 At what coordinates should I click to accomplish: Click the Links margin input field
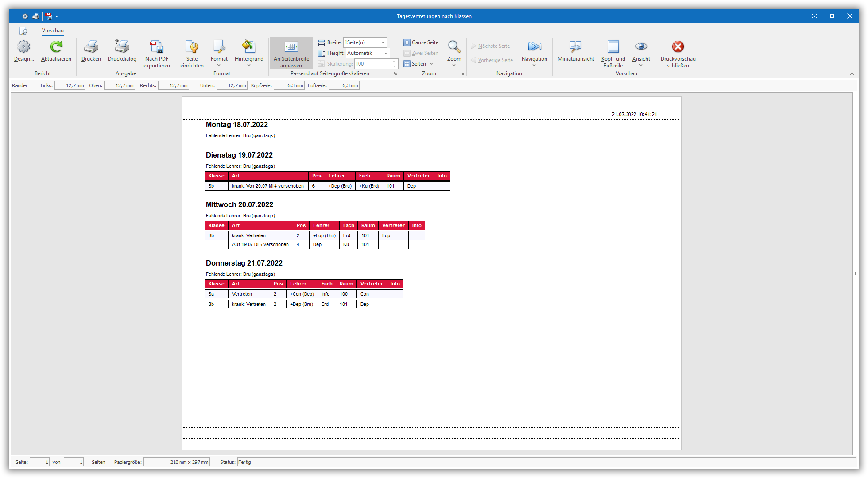pos(70,85)
